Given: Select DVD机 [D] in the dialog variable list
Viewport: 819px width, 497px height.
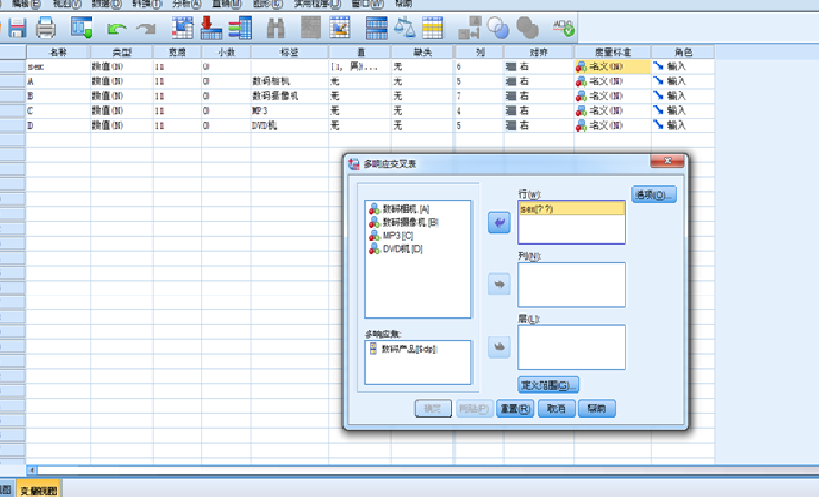Looking at the screenshot, I should pos(395,249).
